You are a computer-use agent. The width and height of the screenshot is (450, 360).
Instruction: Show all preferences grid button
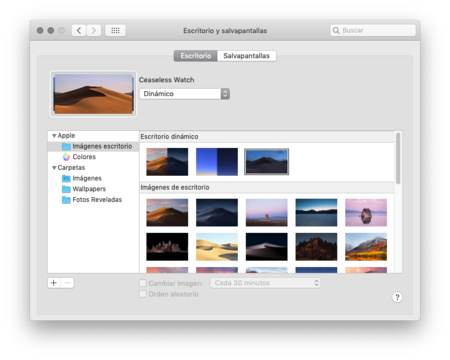click(115, 31)
